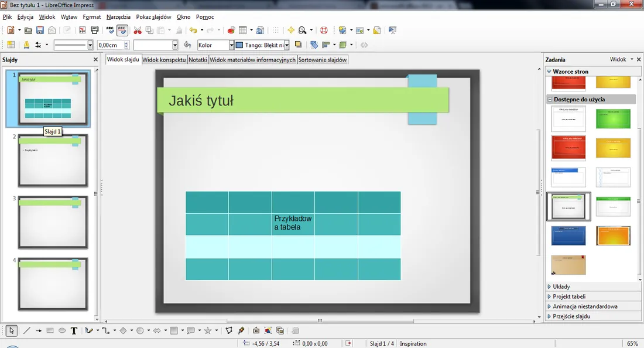Click the Save document icon
The width and height of the screenshot is (644, 348).
[x=40, y=30]
